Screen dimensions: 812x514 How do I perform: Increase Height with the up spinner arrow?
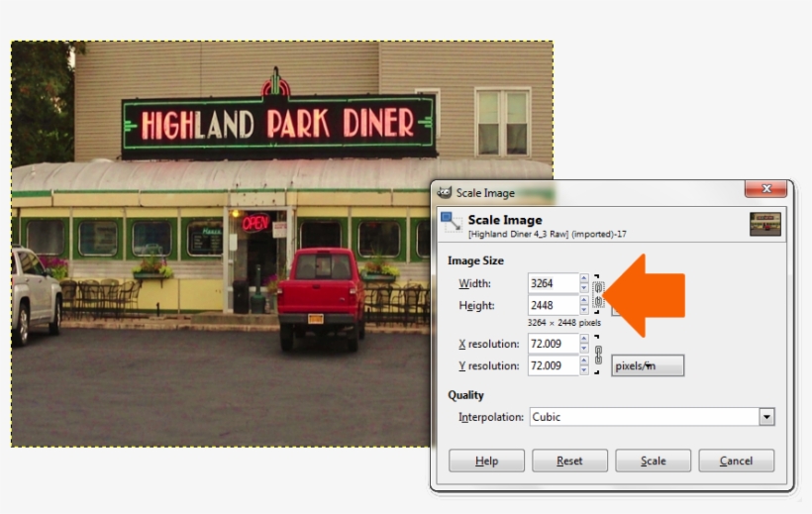click(584, 300)
